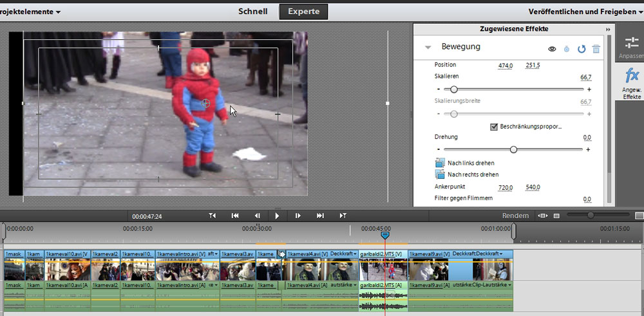Click the Skalieren slider handle

454,89
